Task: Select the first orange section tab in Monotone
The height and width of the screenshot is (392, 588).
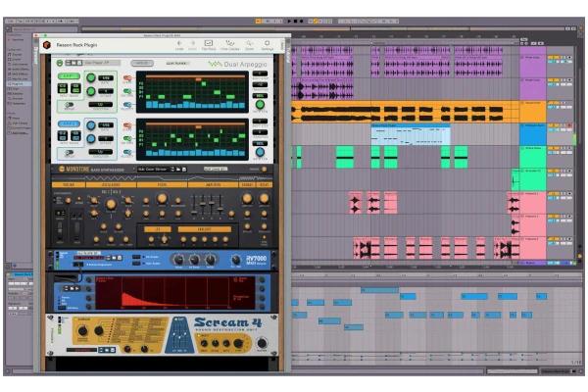Action: coord(69,184)
